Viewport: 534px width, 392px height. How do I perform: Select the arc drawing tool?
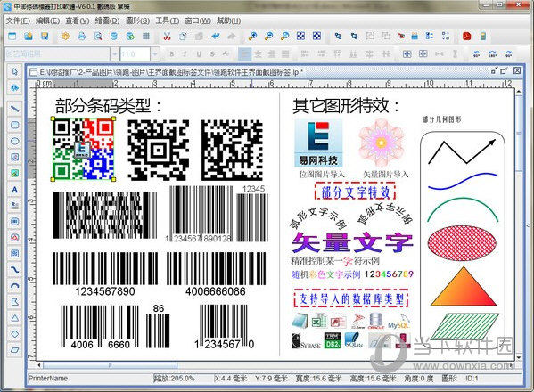coord(14,286)
